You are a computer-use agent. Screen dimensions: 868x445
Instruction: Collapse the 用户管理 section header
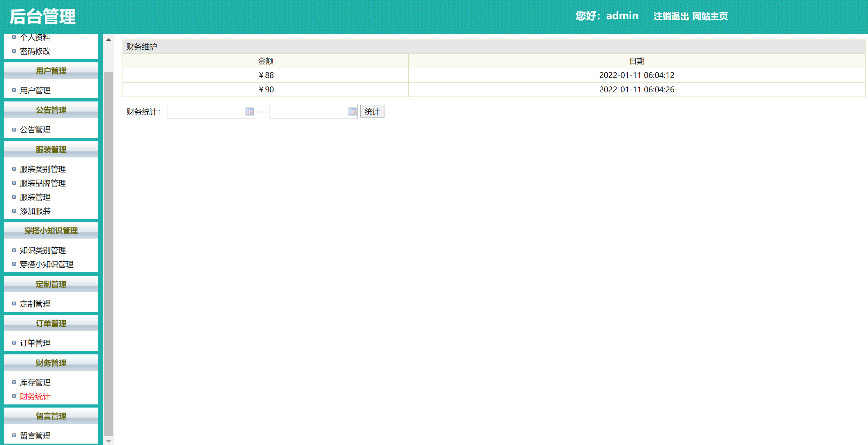[51, 71]
